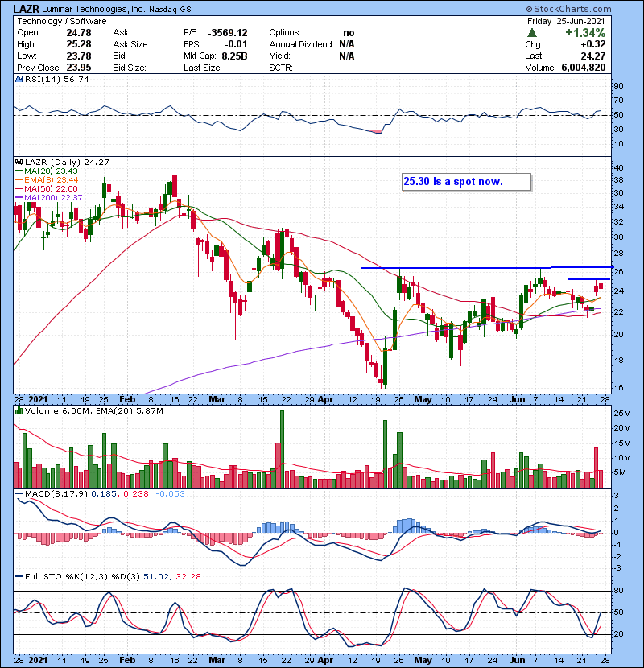Click the MA(50) 22.00 legend entry

[x=47, y=188]
